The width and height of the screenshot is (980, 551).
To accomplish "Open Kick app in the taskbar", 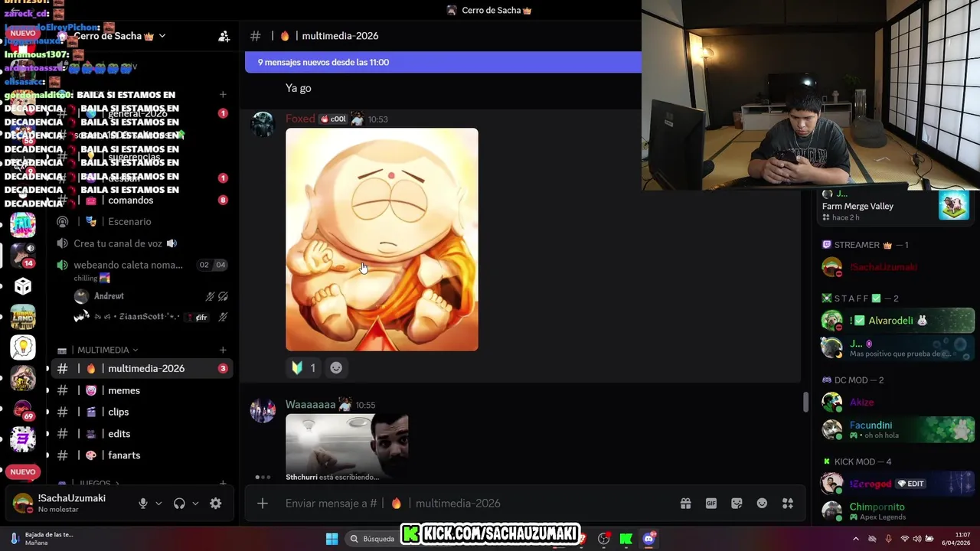I will (626, 539).
